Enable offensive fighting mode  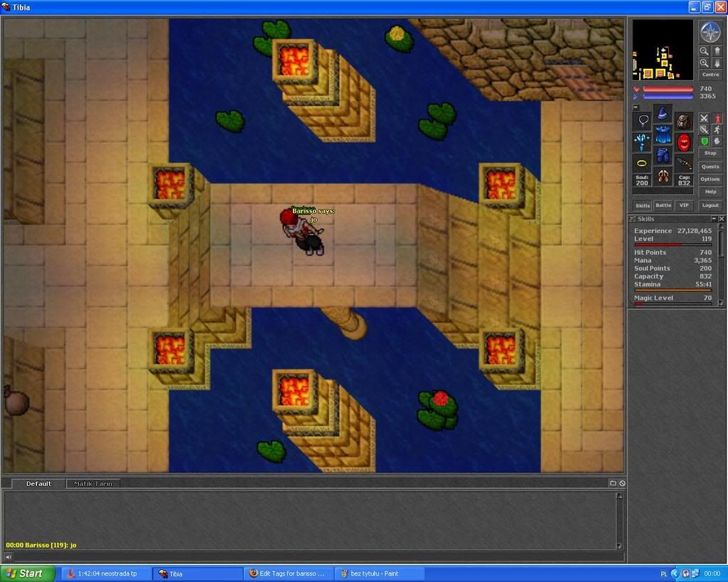pyautogui.click(x=705, y=119)
